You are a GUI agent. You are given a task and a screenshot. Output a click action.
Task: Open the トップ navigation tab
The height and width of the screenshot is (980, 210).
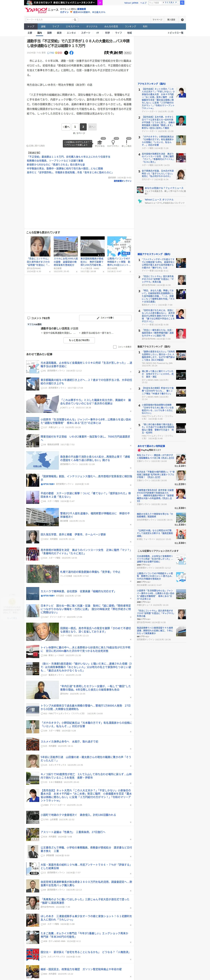31,27
